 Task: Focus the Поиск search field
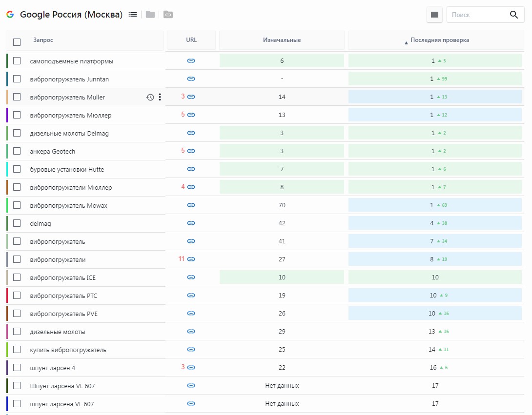[x=477, y=15]
